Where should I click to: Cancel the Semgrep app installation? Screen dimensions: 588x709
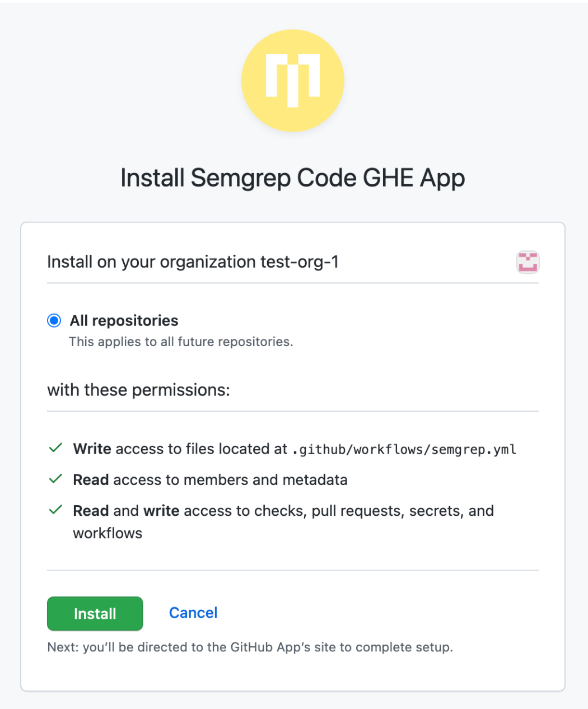(193, 613)
